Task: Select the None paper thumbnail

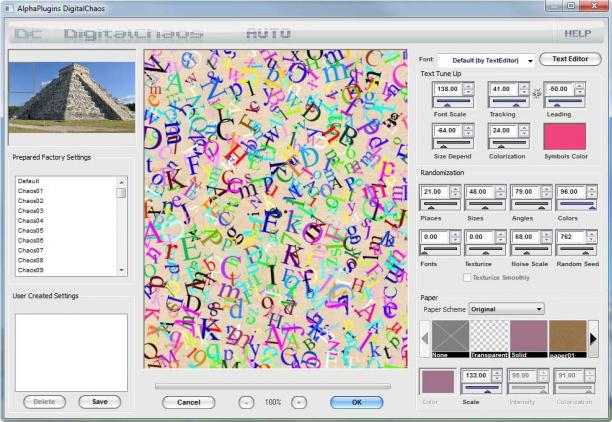Action: pos(450,339)
